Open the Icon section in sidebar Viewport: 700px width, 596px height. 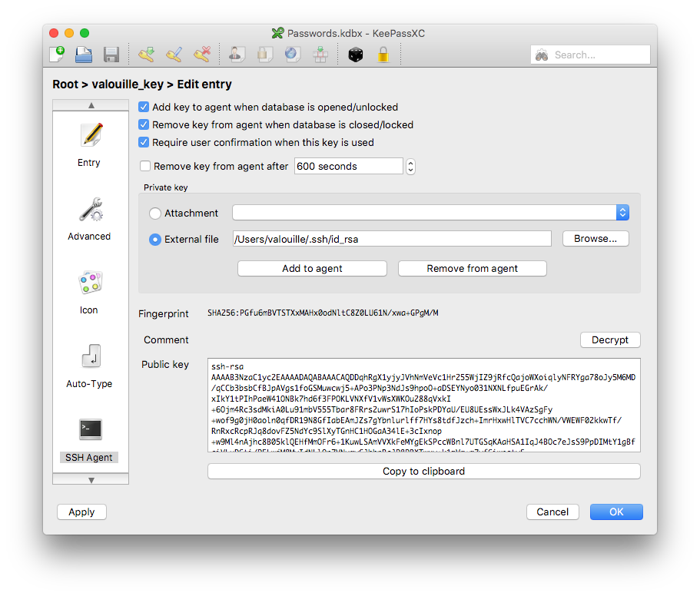pyautogui.click(x=89, y=292)
